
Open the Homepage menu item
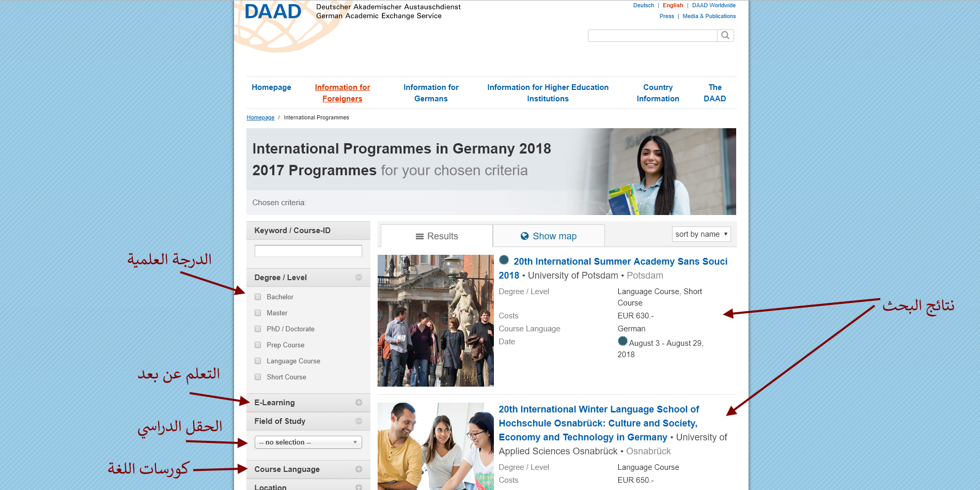tap(271, 87)
